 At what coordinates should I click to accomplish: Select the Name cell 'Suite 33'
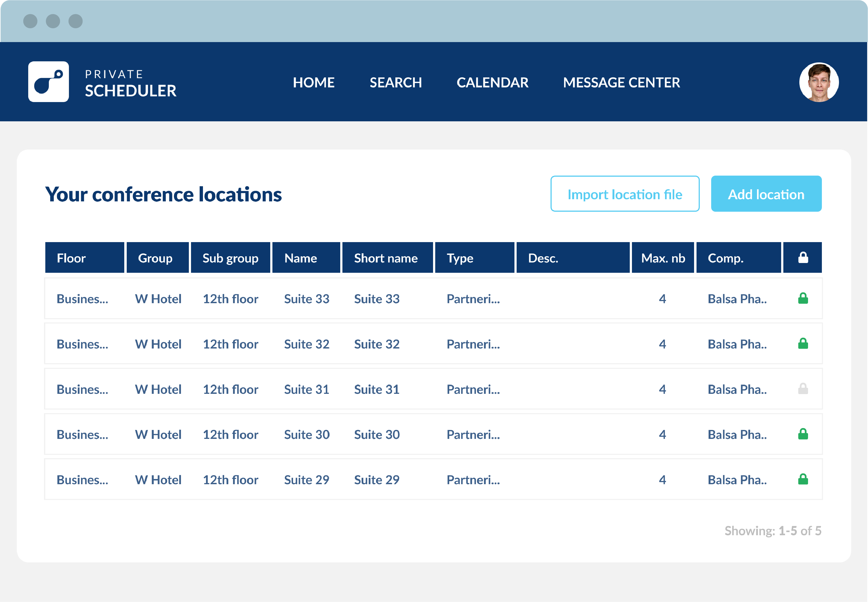pyautogui.click(x=307, y=299)
